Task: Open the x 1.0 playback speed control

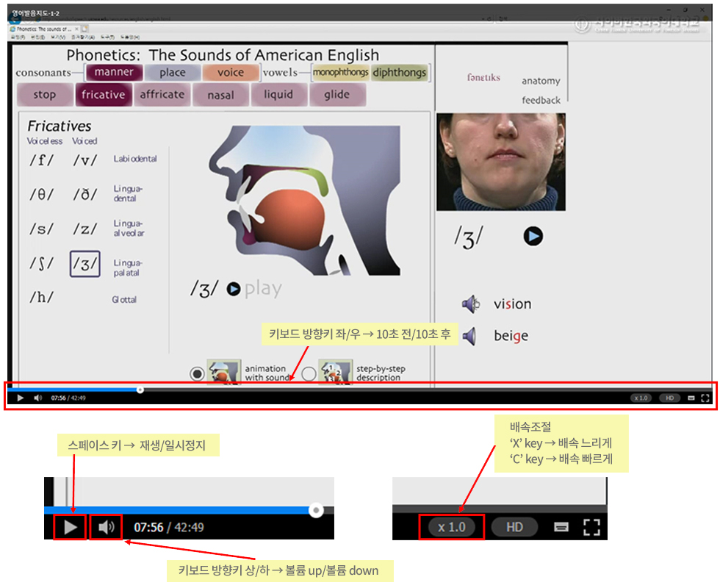Action: 641,398
